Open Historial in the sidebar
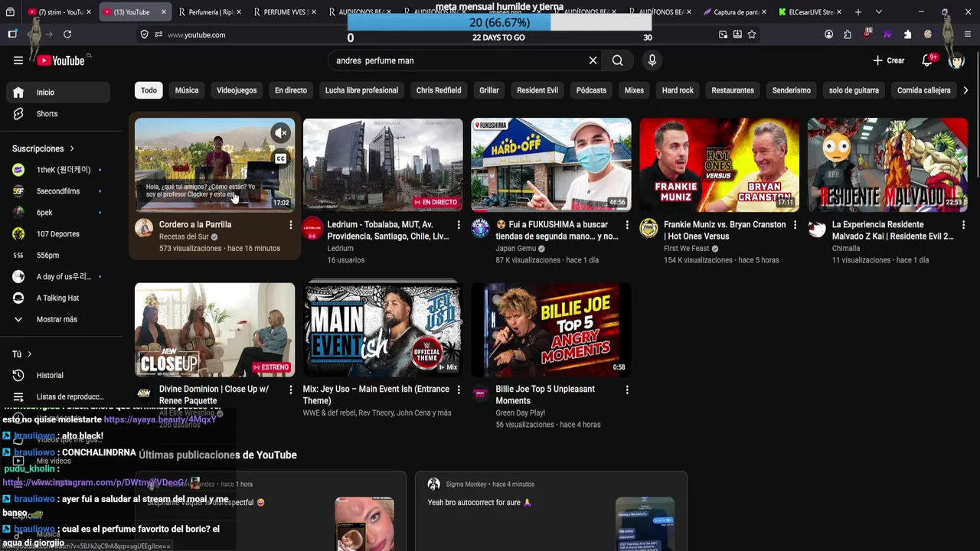980x551 pixels. (x=58, y=375)
